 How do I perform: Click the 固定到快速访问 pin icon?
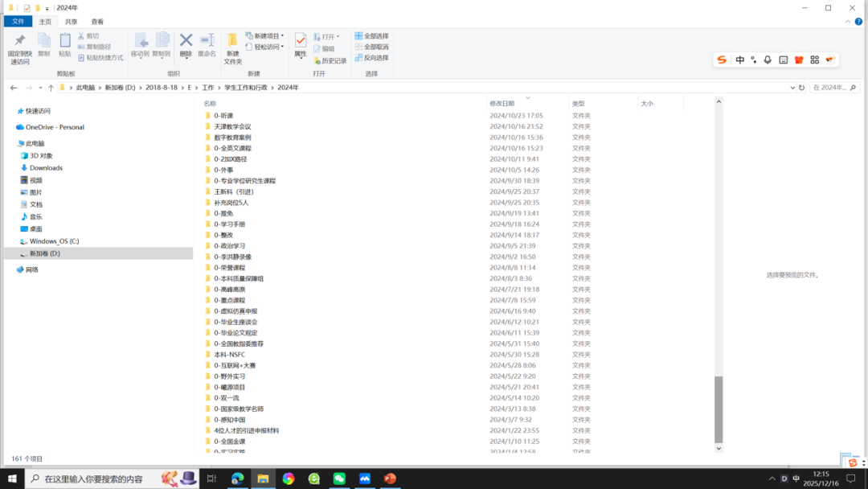20,40
